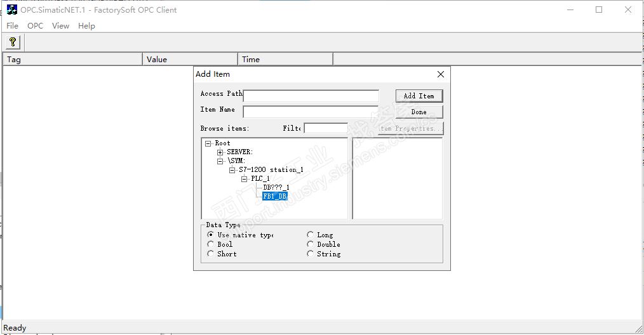644x335 pixels.
Task: Select the S7-1200 station_1 label
Action: (271, 169)
